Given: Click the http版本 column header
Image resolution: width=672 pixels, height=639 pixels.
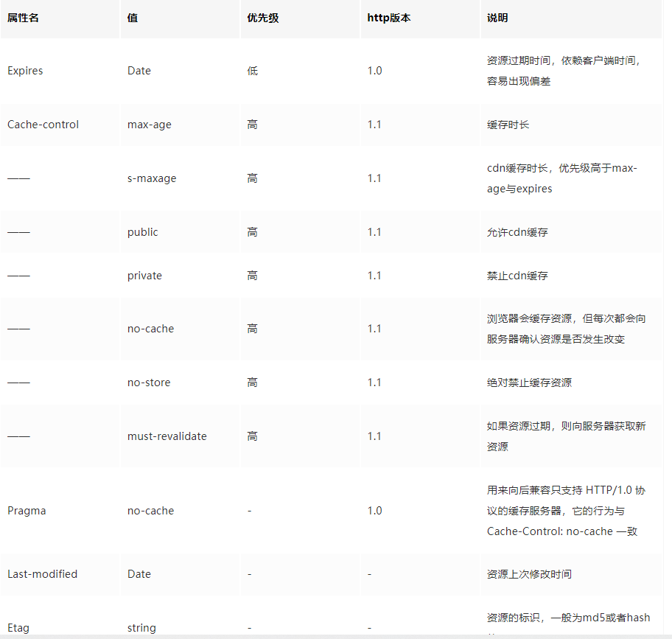Looking at the screenshot, I should [389, 18].
